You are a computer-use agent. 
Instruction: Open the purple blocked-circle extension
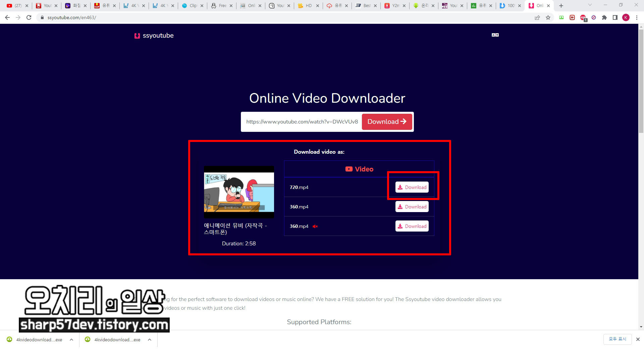tap(594, 17)
